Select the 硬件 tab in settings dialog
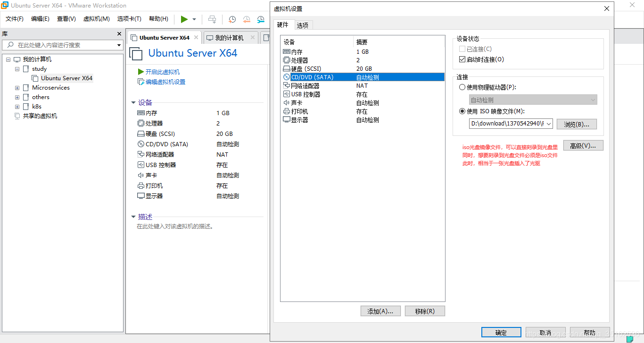The height and width of the screenshot is (343, 644). click(x=283, y=25)
